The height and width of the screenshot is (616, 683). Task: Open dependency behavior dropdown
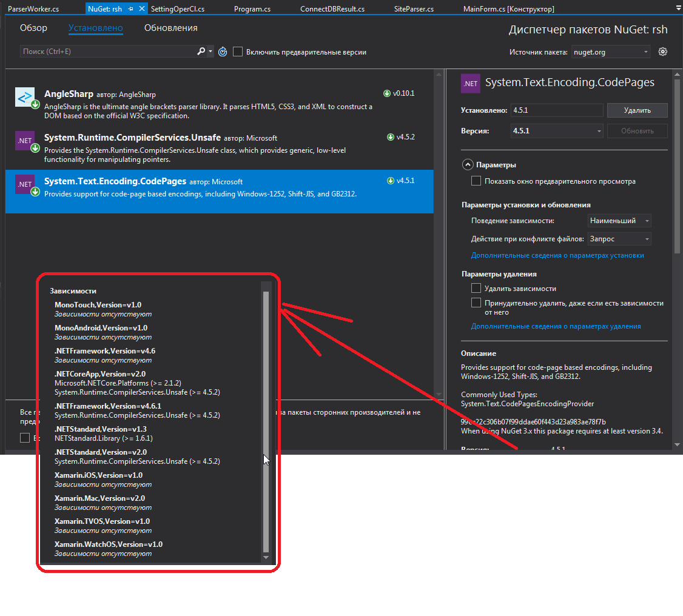[x=619, y=221]
